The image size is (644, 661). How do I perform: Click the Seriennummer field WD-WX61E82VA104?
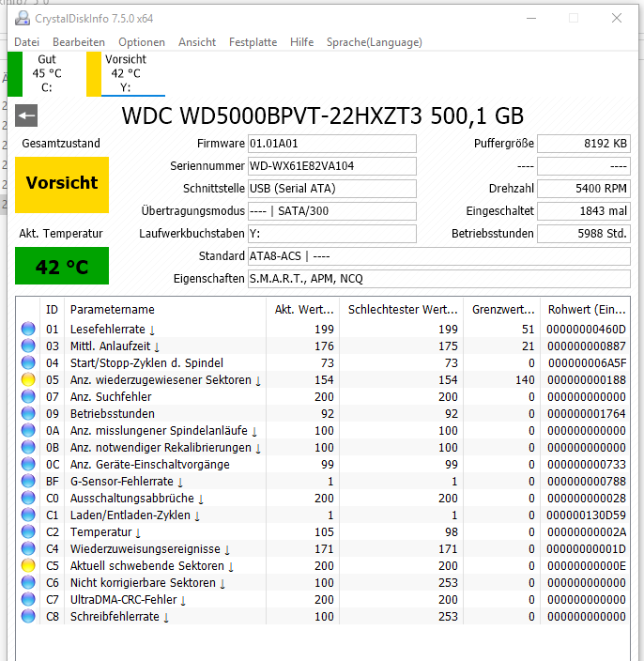pyautogui.click(x=332, y=166)
